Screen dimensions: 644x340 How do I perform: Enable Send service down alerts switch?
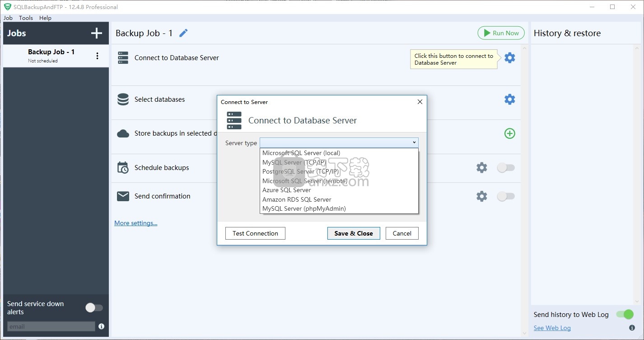[94, 308]
